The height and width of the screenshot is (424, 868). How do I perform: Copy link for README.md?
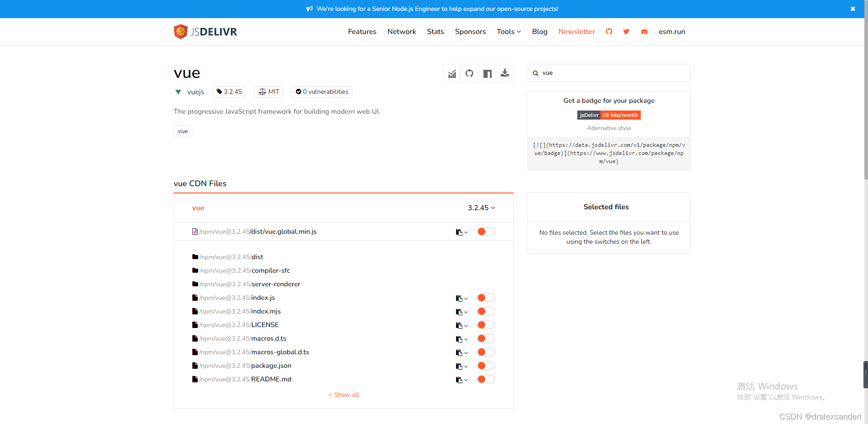pyautogui.click(x=462, y=380)
